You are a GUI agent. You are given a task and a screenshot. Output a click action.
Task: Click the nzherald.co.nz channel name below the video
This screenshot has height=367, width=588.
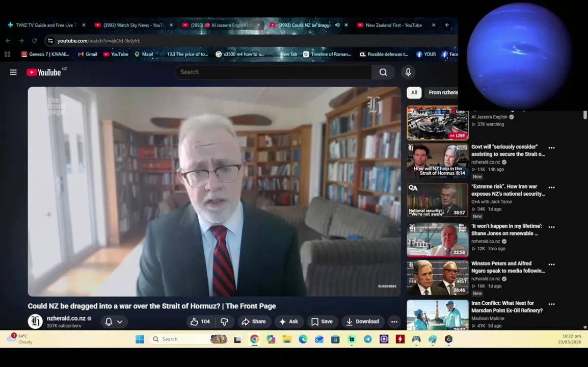[66, 318]
